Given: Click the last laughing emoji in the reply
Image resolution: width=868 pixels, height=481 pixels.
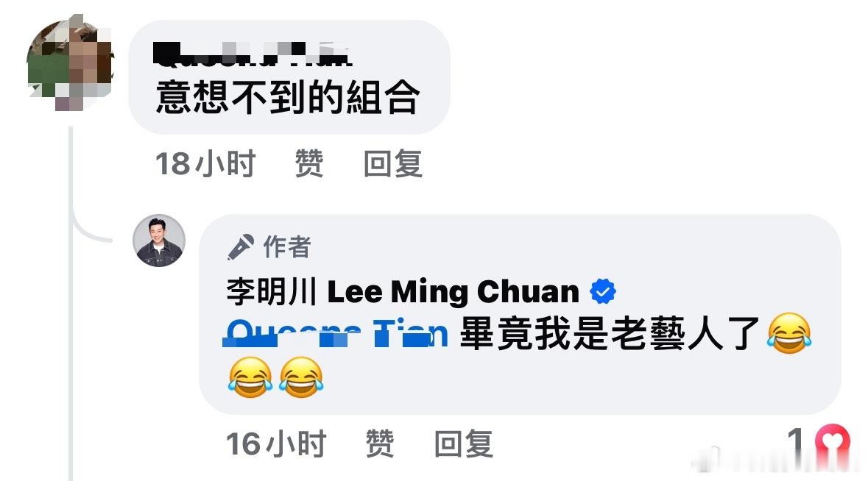Looking at the screenshot, I should [x=301, y=377].
